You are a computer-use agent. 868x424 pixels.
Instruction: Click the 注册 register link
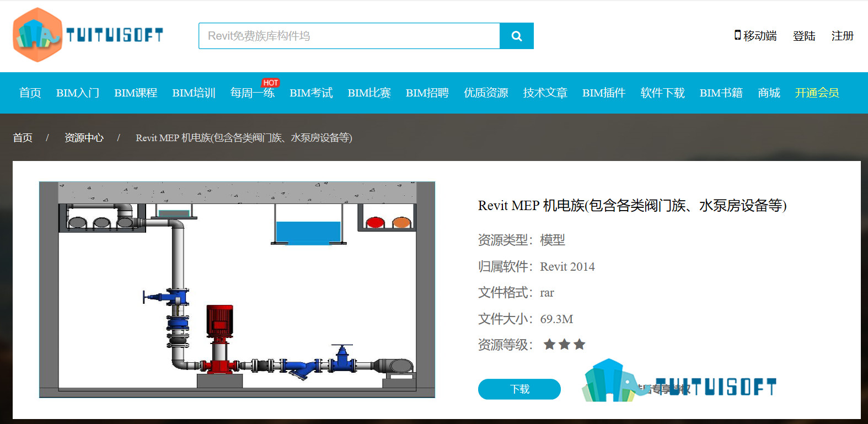coord(843,36)
